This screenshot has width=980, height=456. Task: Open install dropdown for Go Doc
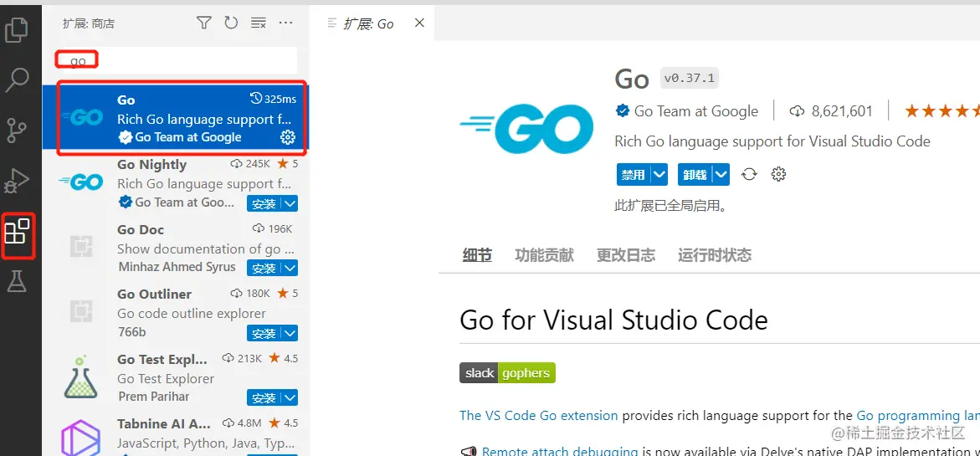[290, 269]
